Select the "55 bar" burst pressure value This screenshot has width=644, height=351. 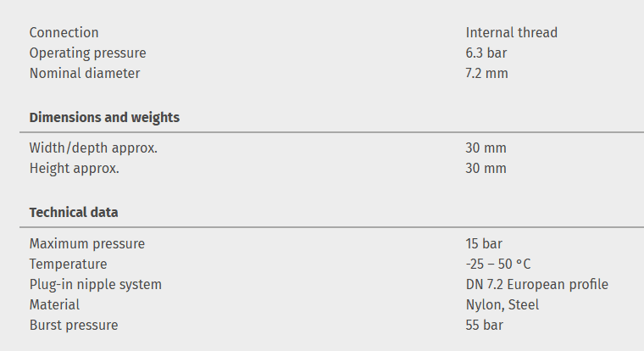[485, 325]
